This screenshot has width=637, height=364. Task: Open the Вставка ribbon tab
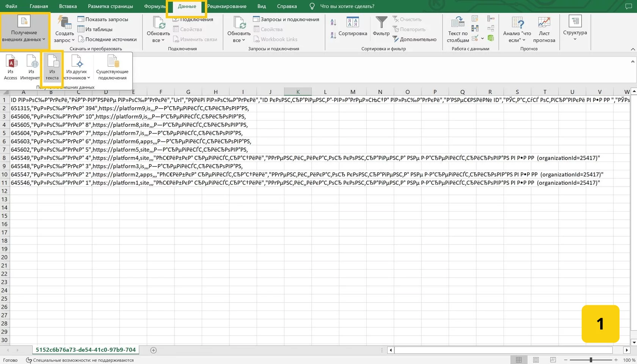tap(68, 6)
